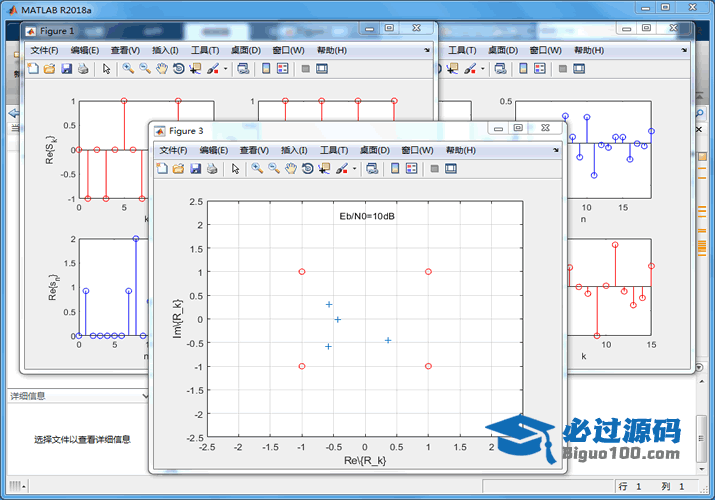Select Rotate 3D tool in Figure 1

coord(179,69)
